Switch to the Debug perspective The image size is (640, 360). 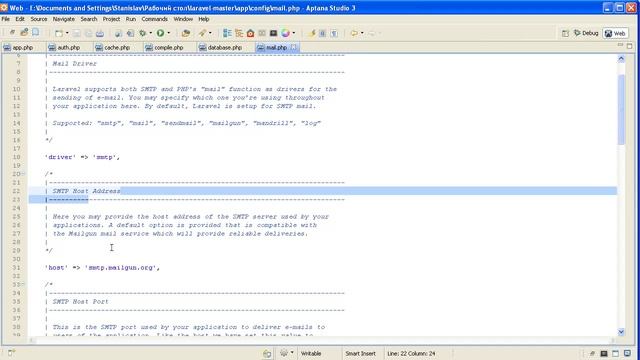tap(586, 33)
